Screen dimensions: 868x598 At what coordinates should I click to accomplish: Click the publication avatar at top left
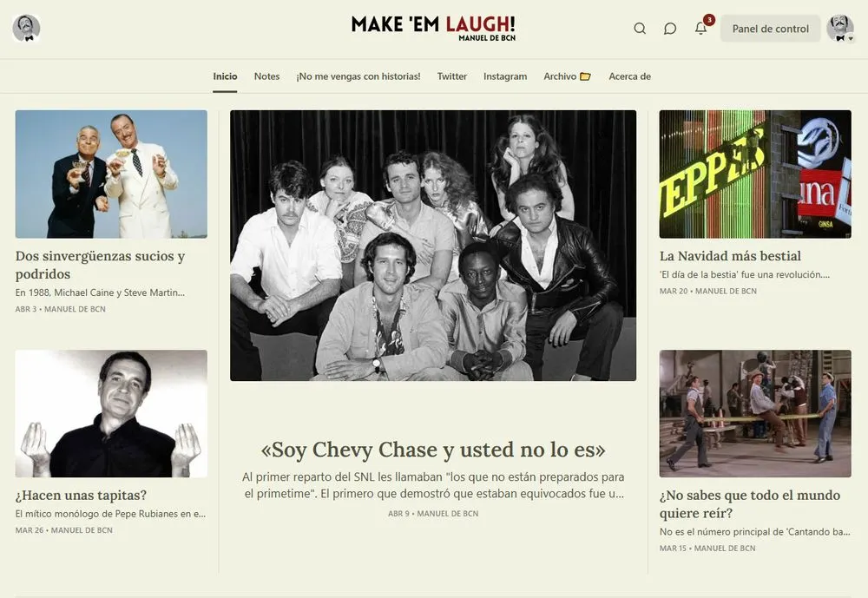pyautogui.click(x=26, y=29)
